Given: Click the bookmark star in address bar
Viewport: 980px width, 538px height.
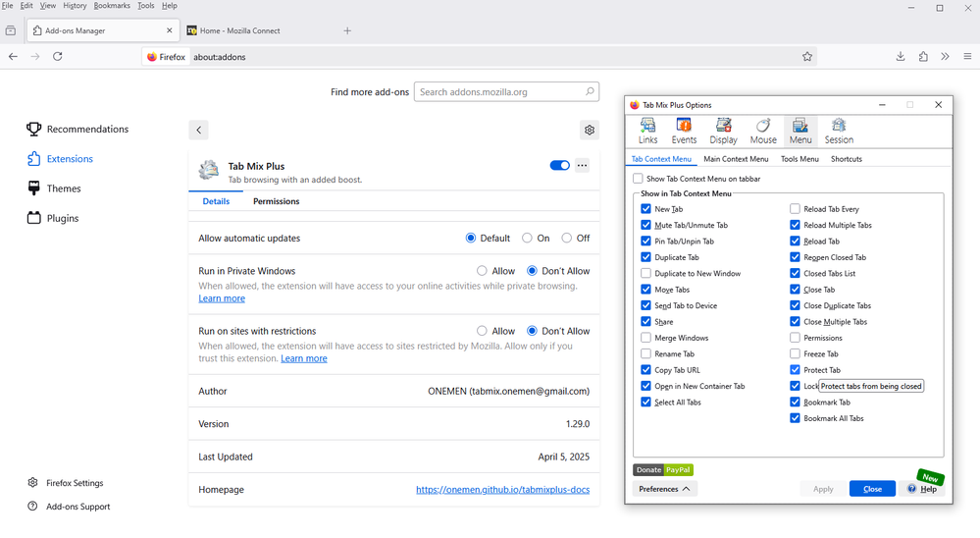Looking at the screenshot, I should (807, 57).
